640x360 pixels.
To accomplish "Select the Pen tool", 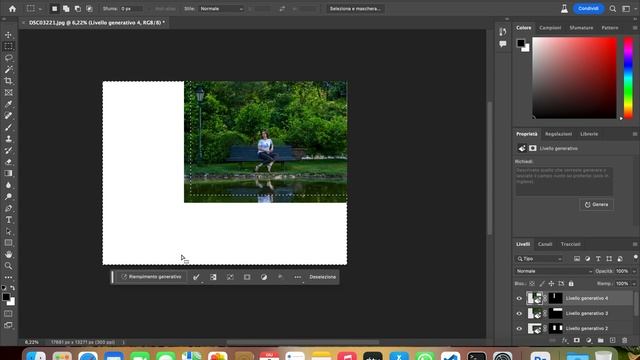I will pos(8,208).
